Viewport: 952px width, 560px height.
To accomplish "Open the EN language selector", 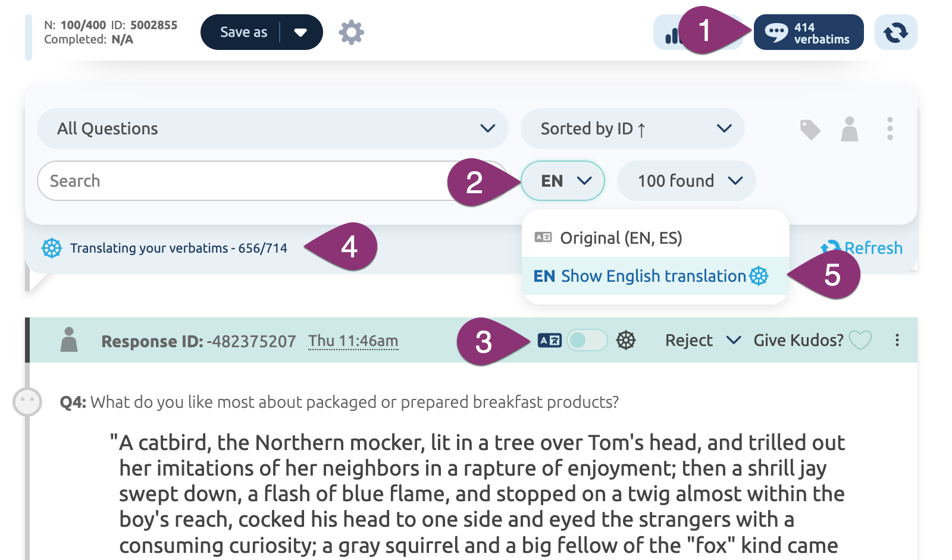I will coord(563,181).
